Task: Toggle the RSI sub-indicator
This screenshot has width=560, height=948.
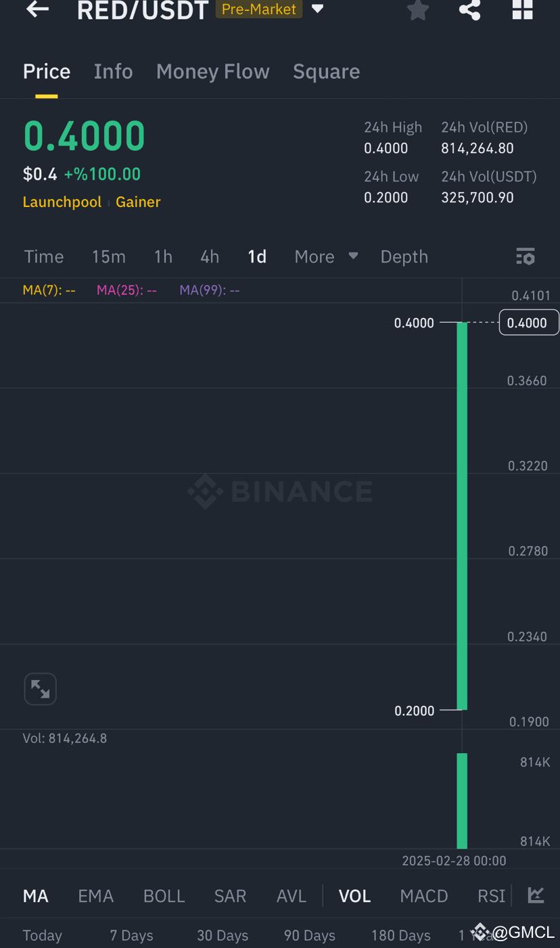Action: pos(492,896)
